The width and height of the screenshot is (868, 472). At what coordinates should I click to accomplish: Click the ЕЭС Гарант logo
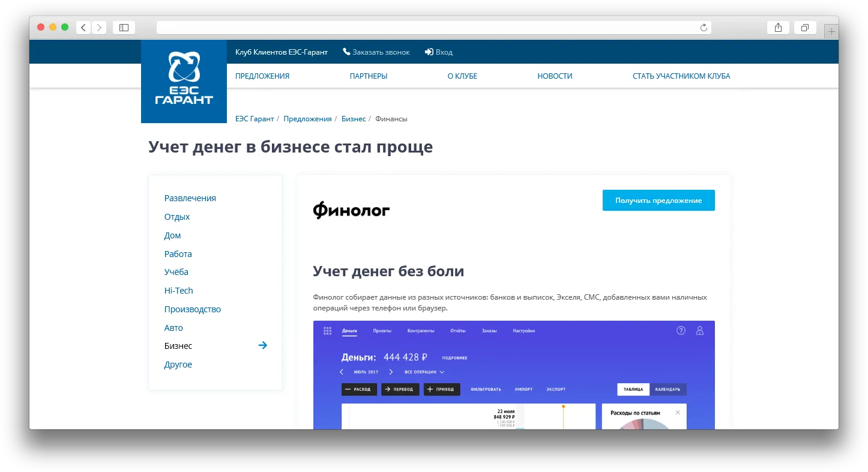coord(184,82)
